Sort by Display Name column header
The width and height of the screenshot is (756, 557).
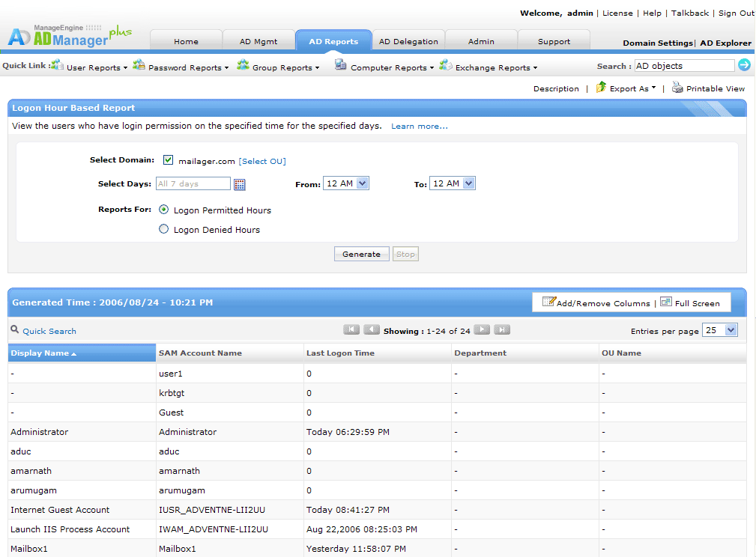coord(82,353)
